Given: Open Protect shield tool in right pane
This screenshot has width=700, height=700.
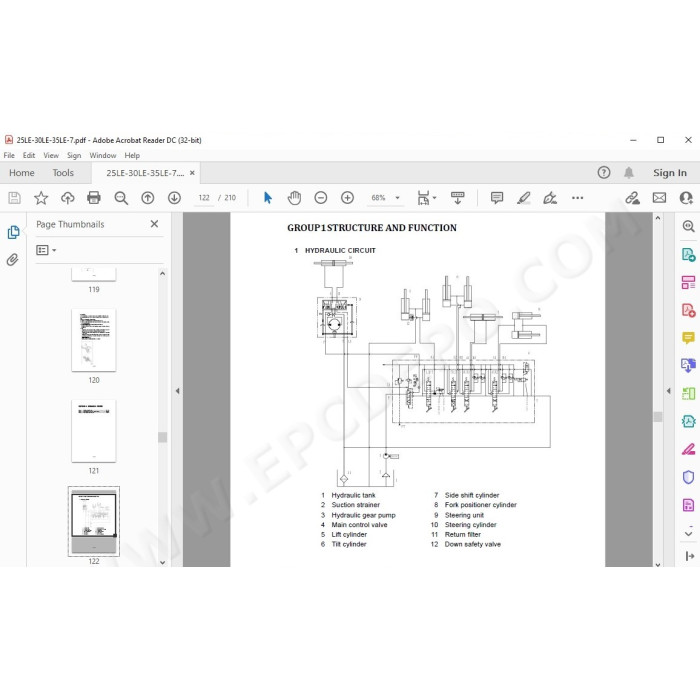Looking at the screenshot, I should tap(688, 477).
